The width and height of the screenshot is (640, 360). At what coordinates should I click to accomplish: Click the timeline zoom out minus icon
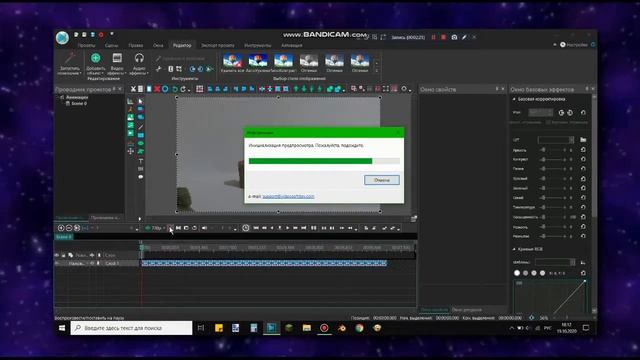(69, 228)
